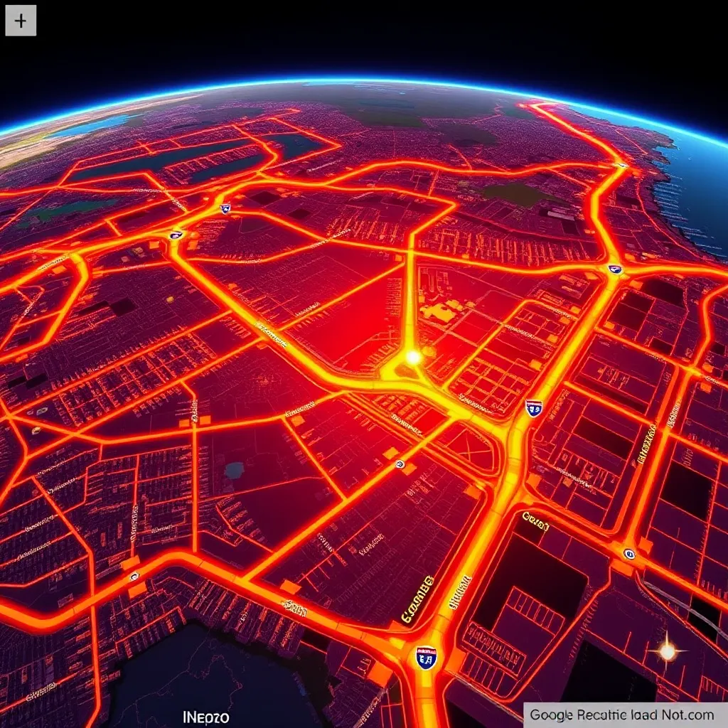The image size is (728, 728).
Task: Click the small blue pond in the map center-left
Action: (234, 470)
